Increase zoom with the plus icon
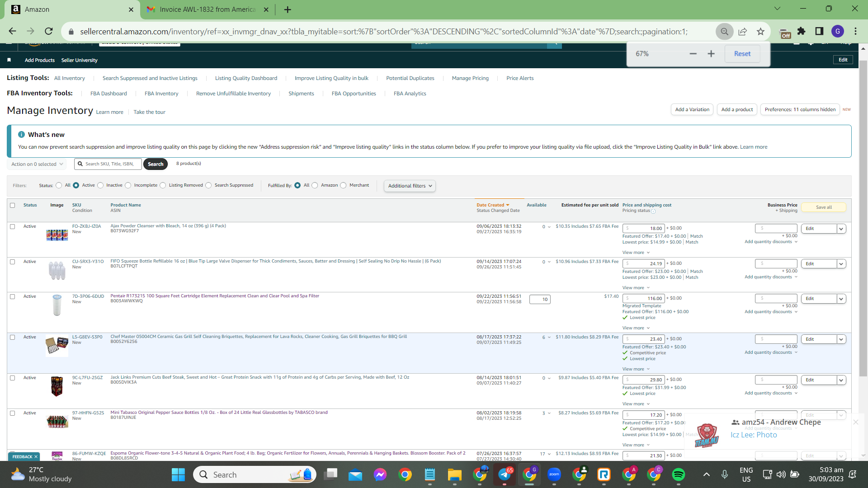Screen dimensions: 868x488 tap(711, 54)
